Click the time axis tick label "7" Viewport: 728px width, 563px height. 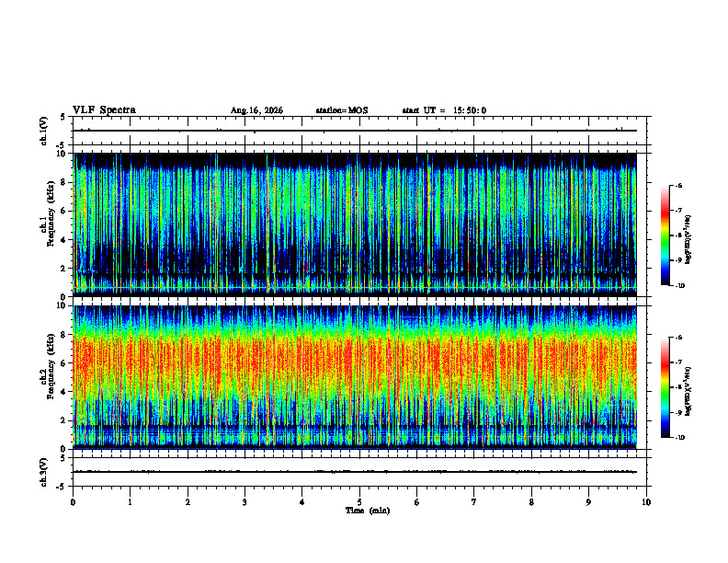pyautogui.click(x=474, y=502)
